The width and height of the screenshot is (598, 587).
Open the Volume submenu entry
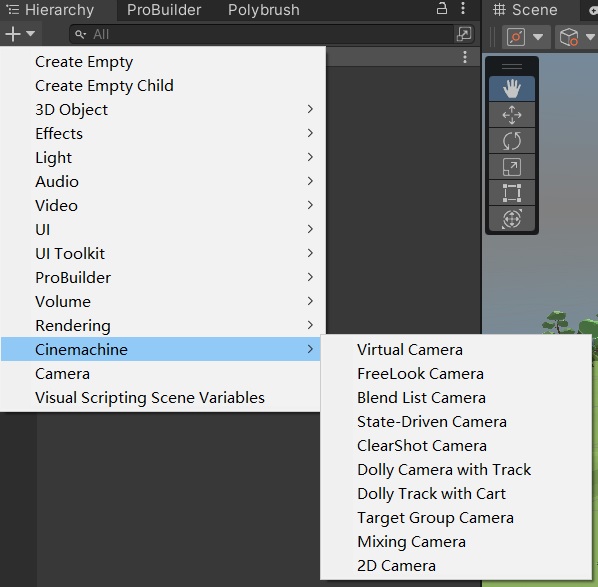click(x=163, y=302)
